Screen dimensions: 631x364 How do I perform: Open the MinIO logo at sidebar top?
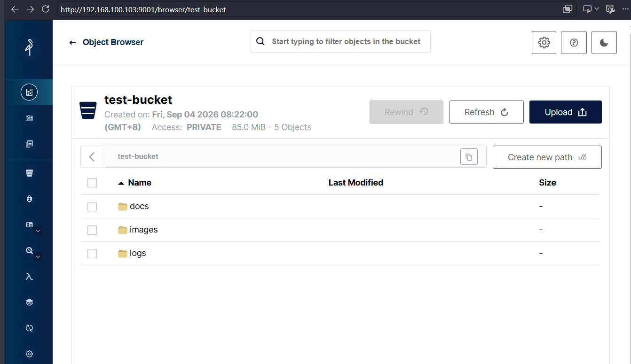click(29, 47)
